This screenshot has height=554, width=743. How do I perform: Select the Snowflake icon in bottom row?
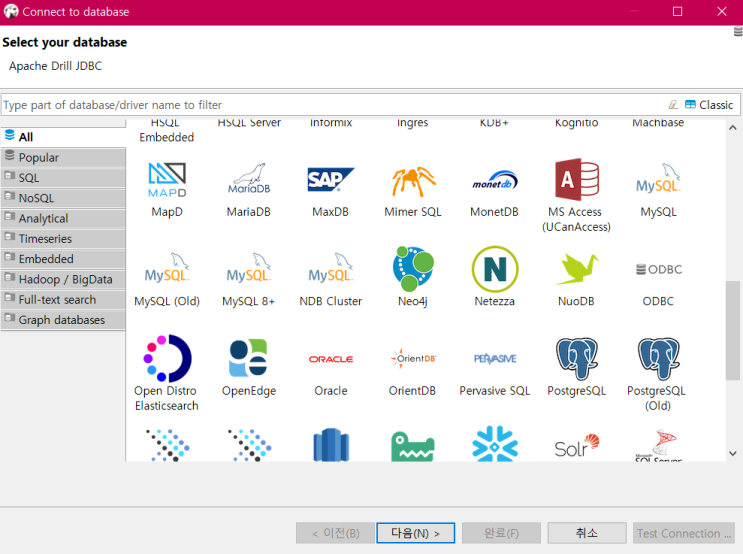495,444
